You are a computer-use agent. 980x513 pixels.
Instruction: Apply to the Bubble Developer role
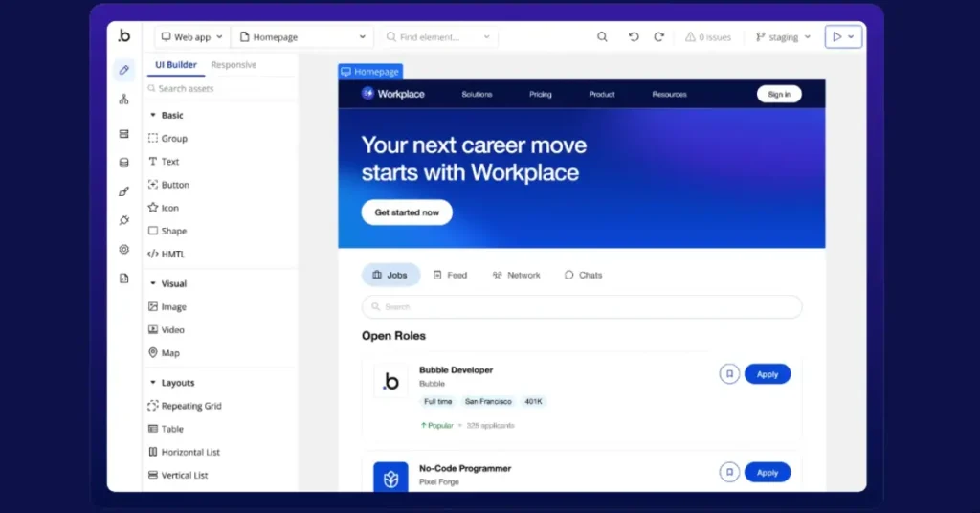[x=768, y=373]
